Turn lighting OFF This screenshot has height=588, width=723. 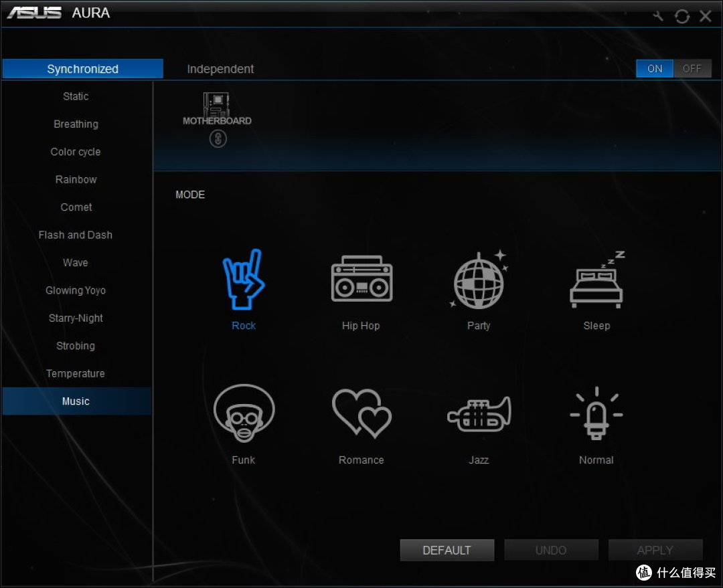(x=692, y=69)
